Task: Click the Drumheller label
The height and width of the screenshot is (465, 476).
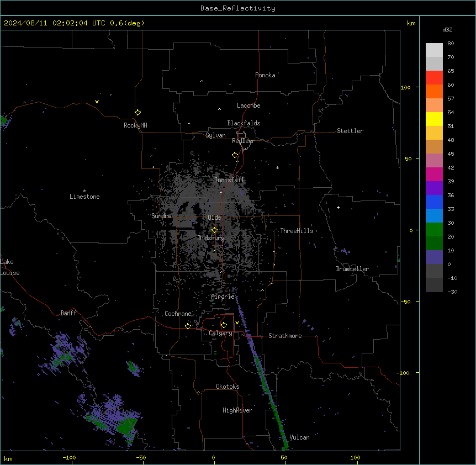Action: (352, 269)
